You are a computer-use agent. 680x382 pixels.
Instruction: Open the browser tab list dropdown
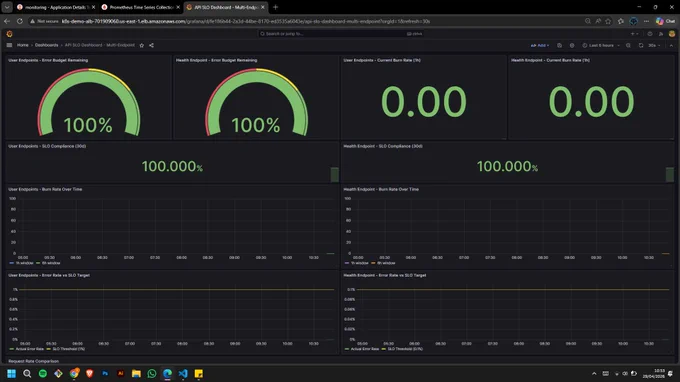(7, 7)
